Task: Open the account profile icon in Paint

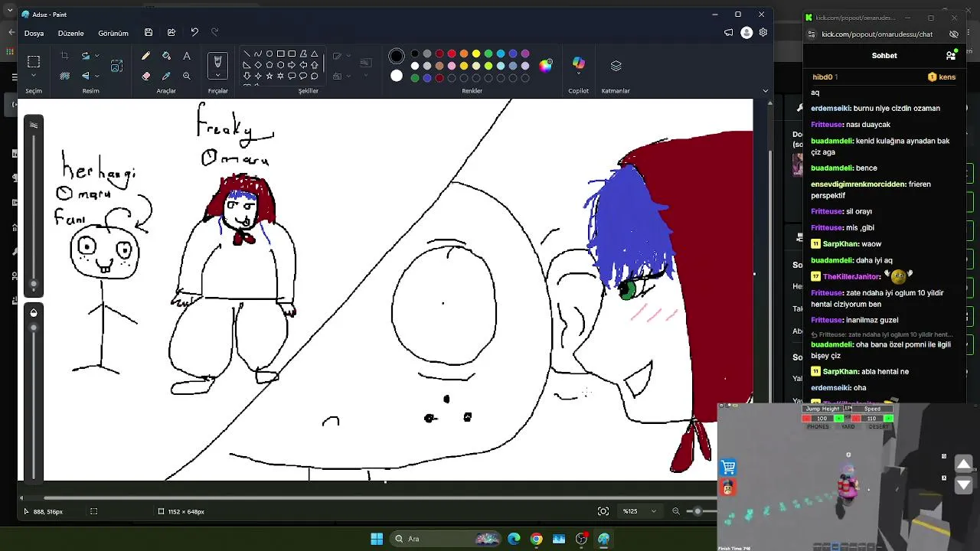Action: (x=746, y=33)
